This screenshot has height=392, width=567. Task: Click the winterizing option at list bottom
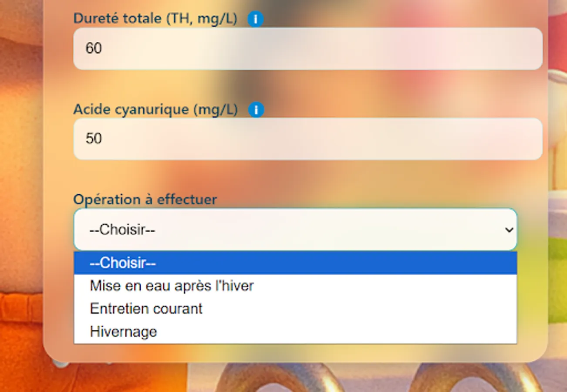pos(122,331)
